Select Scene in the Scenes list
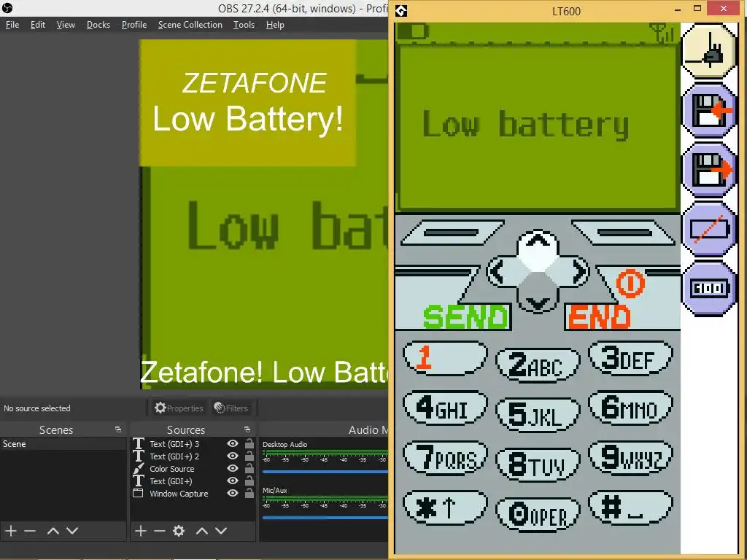This screenshot has width=747, height=560. pyautogui.click(x=63, y=444)
